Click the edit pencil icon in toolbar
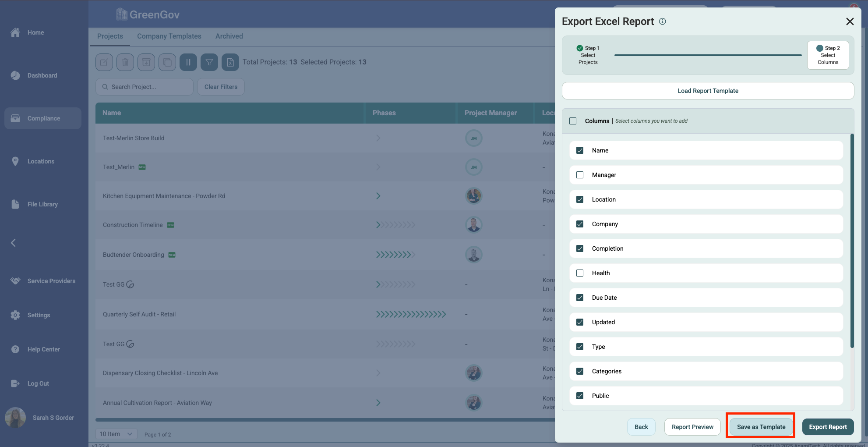Viewport: 868px width, 447px height. [104, 62]
